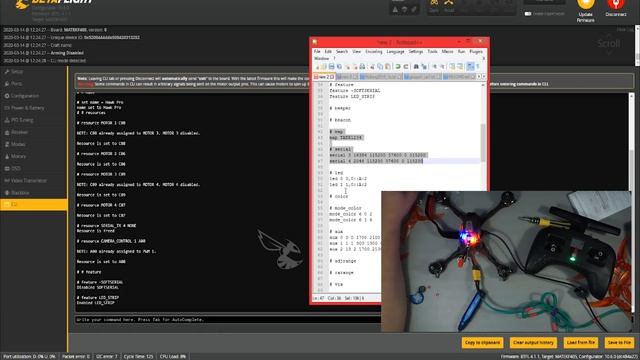Click the drone webcam overlay image
Image resolution: width=640 pixels, height=360 pixels.
point(506,261)
